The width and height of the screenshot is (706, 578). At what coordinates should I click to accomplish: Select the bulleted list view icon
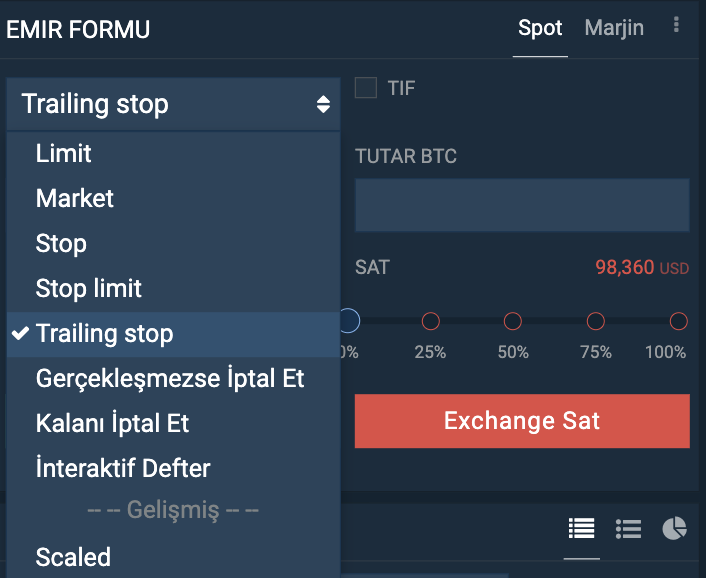(629, 528)
